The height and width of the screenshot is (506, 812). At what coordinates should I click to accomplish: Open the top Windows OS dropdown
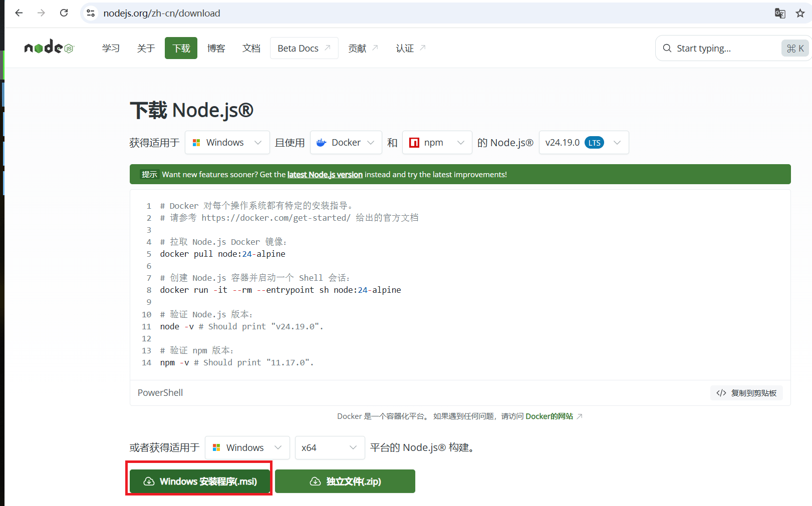227,143
